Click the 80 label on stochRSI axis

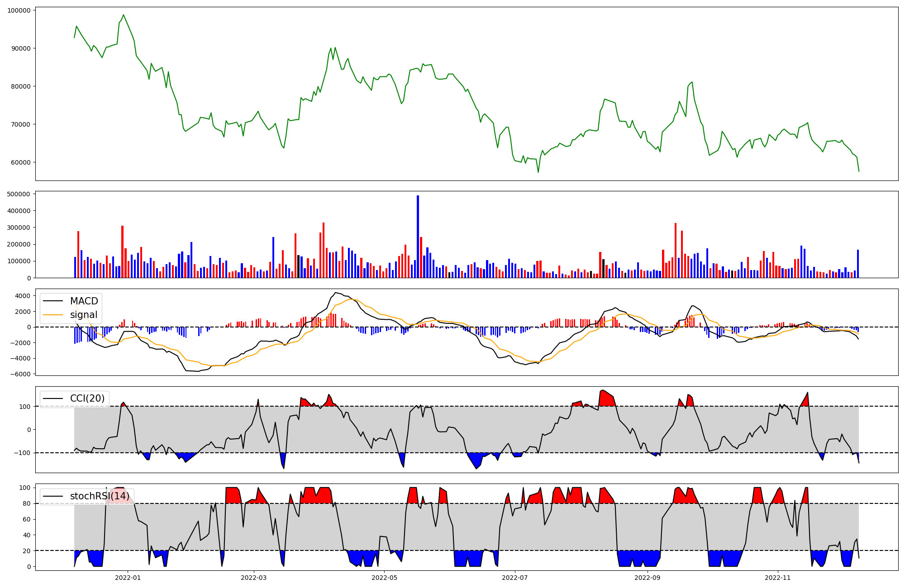pos(27,503)
